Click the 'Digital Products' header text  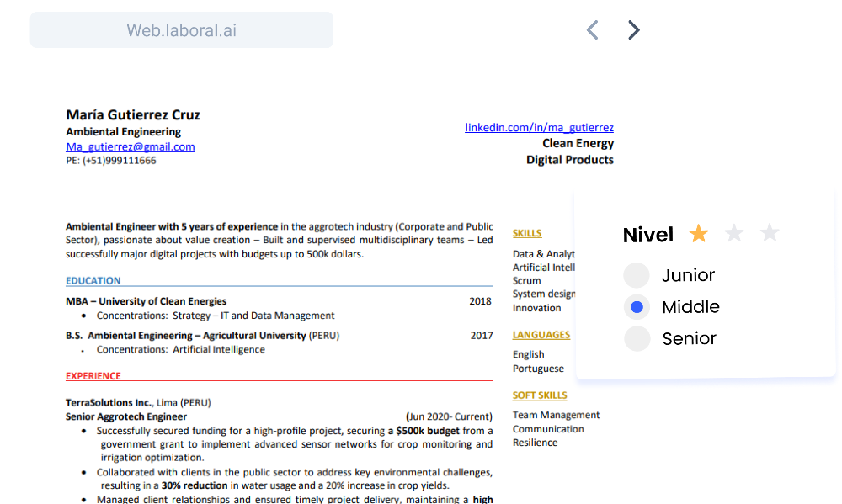pos(570,160)
